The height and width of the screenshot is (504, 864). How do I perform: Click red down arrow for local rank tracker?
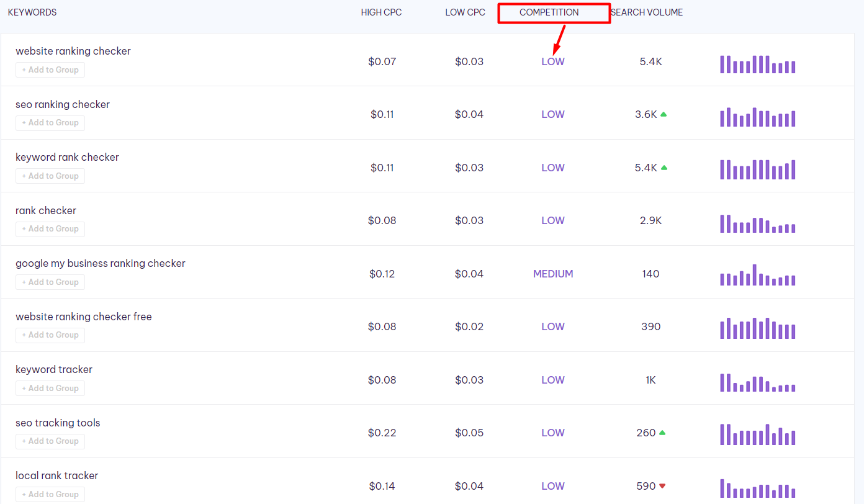click(662, 486)
